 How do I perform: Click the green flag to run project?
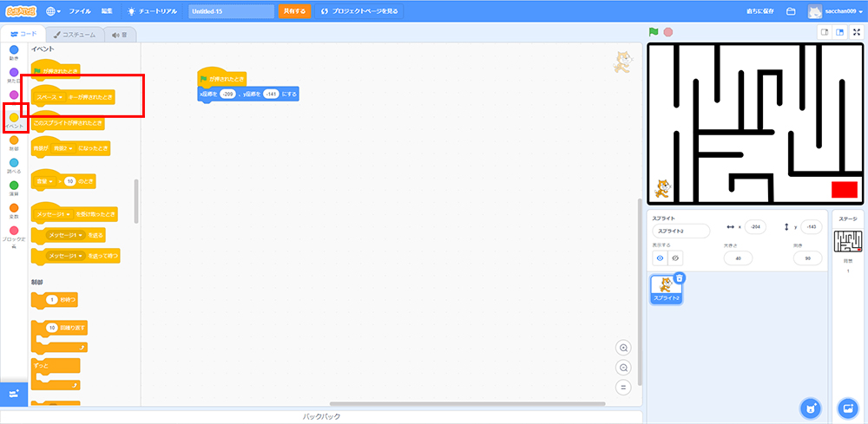coord(654,32)
